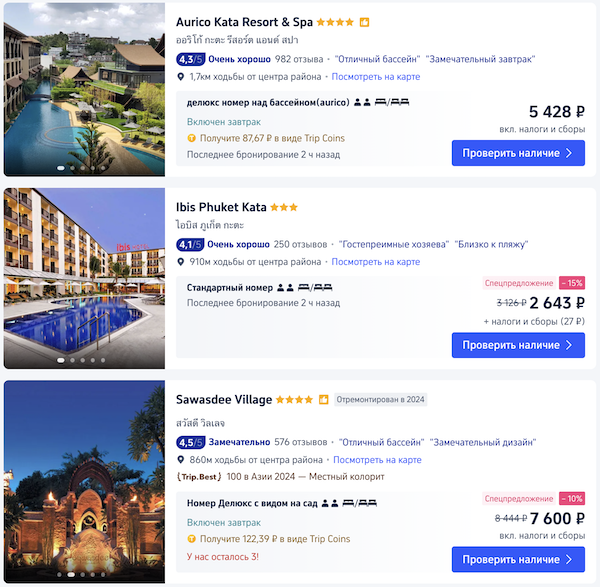Open Посмотреть на карте for Aurico Kata
The width and height of the screenshot is (600, 587).
click(375, 76)
